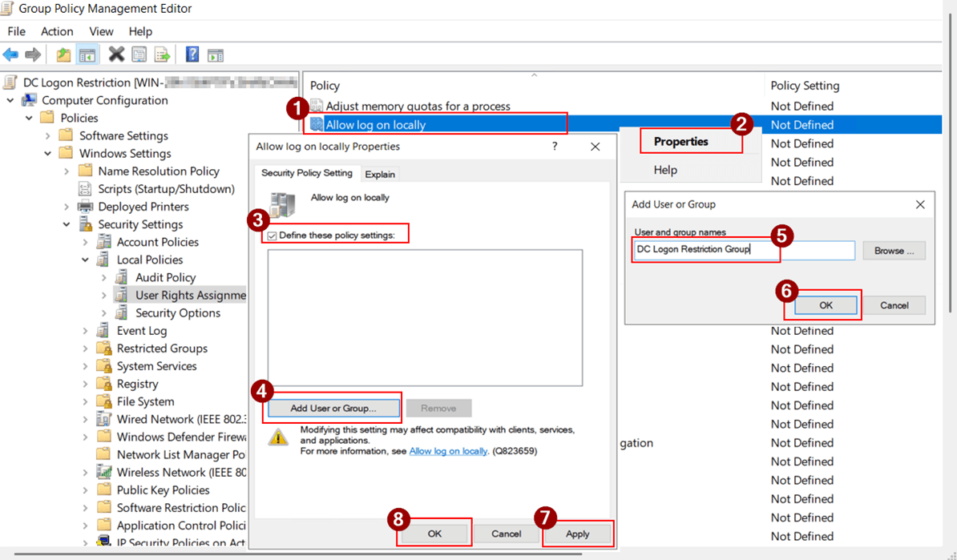Open the Allow log on locally hyperlink

[x=448, y=451]
